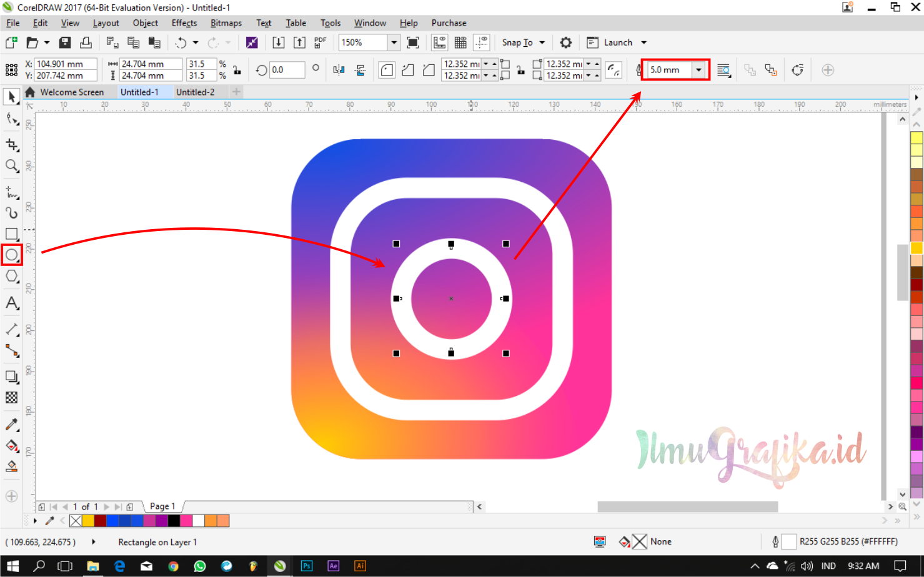Toggle the lock aspect ratio padlock

point(237,70)
